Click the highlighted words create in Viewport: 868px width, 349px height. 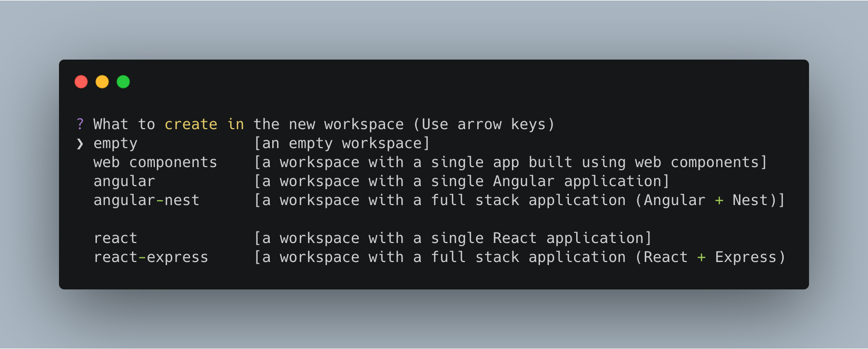[204, 124]
